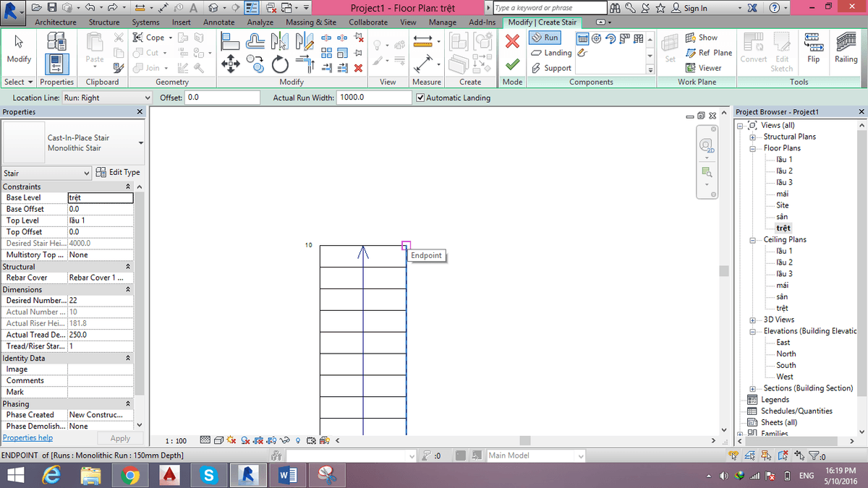Click the Mirror - Pick Axis icon
868x488 pixels.
tap(280, 41)
